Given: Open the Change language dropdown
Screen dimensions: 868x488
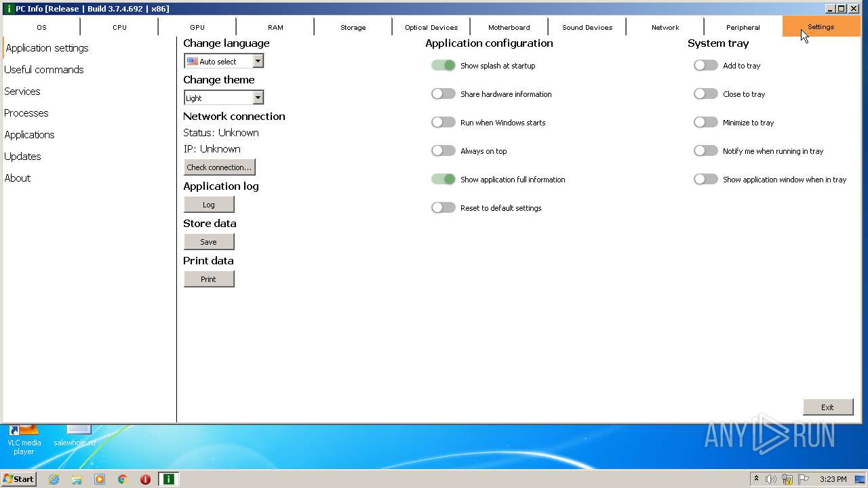Looking at the screenshot, I should click(x=224, y=61).
